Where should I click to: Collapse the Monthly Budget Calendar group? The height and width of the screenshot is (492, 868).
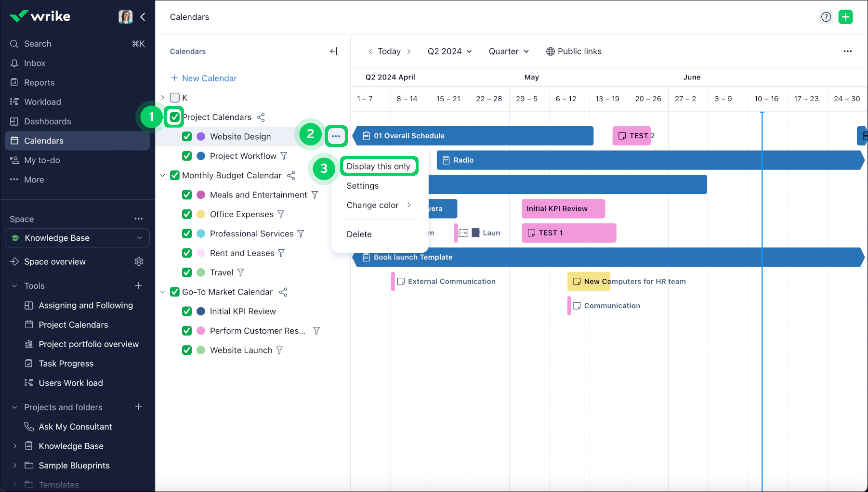click(163, 176)
